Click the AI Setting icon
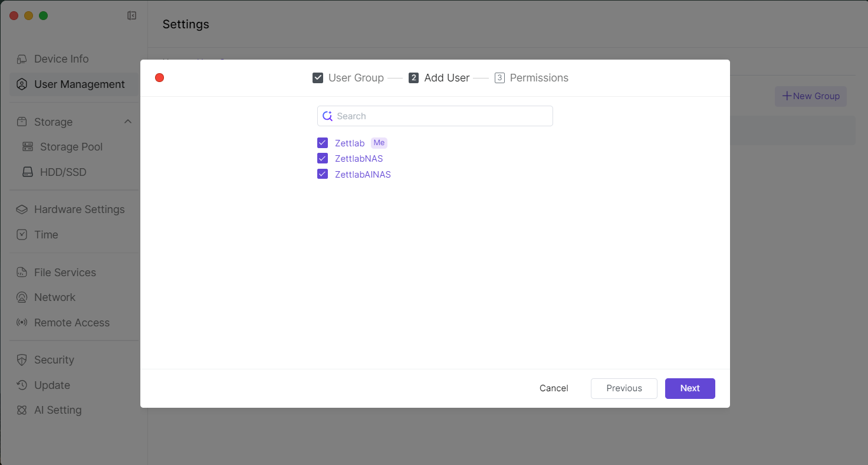Image resolution: width=868 pixels, height=465 pixels. [x=22, y=410]
